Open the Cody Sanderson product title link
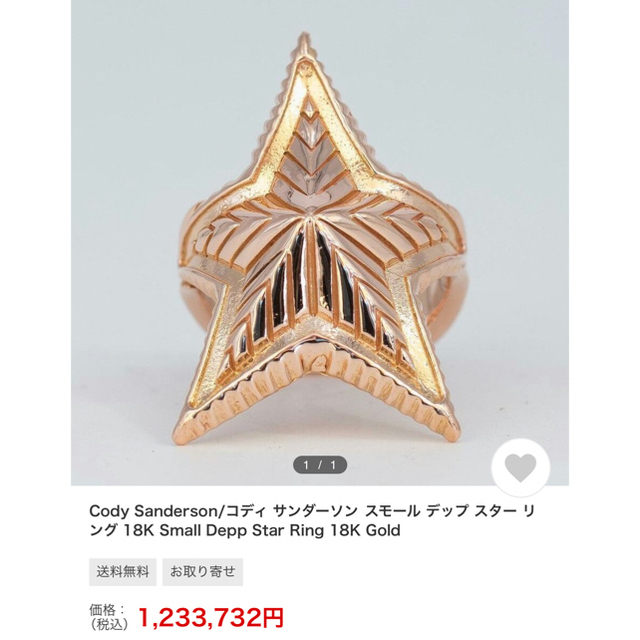Viewport: 640px width, 640px height. (312, 520)
